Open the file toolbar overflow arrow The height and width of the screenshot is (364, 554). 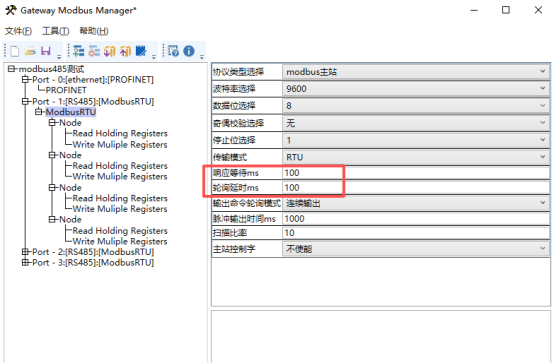pyautogui.click(x=59, y=57)
